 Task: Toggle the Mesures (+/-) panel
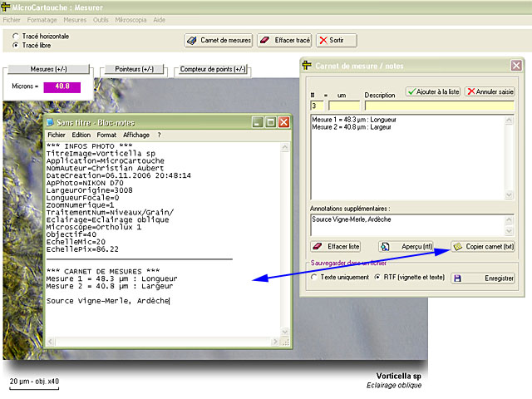tap(48, 69)
